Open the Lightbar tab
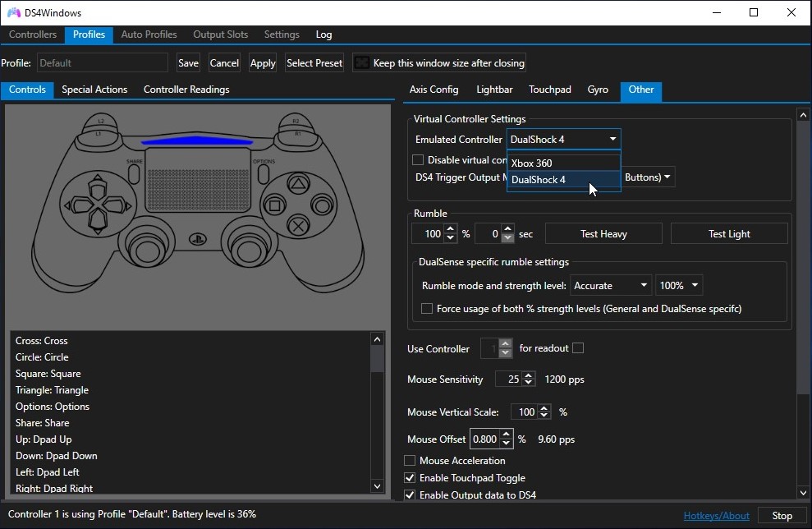812x529 pixels. pos(494,90)
